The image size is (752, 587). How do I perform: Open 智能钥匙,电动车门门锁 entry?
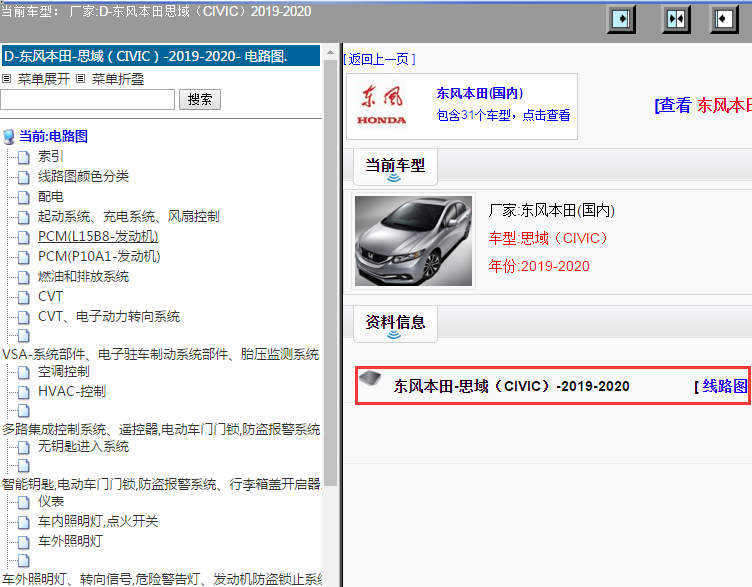tap(162, 484)
